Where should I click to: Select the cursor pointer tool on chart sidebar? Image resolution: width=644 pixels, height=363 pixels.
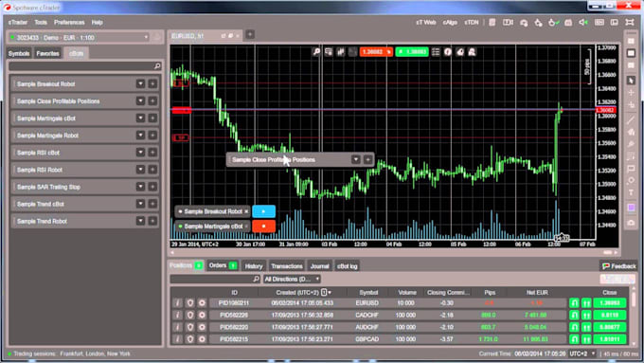point(631,81)
